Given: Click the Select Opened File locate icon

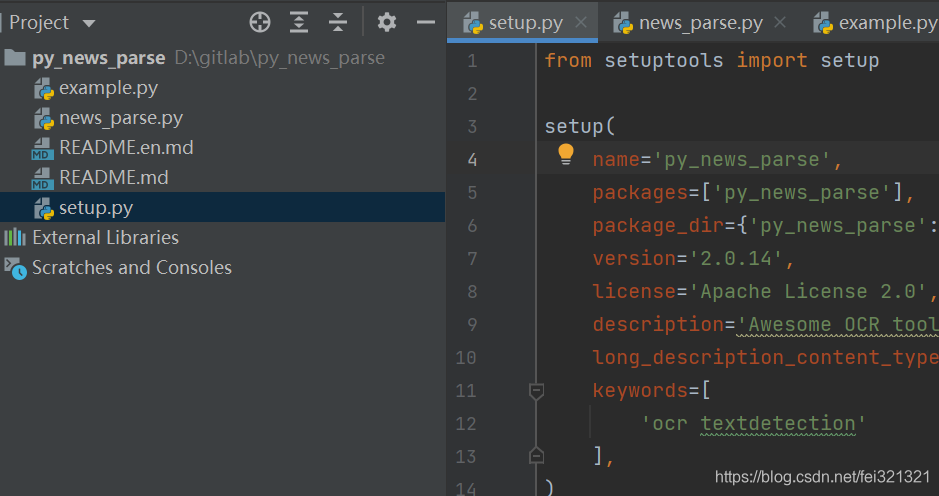Looking at the screenshot, I should (260, 22).
